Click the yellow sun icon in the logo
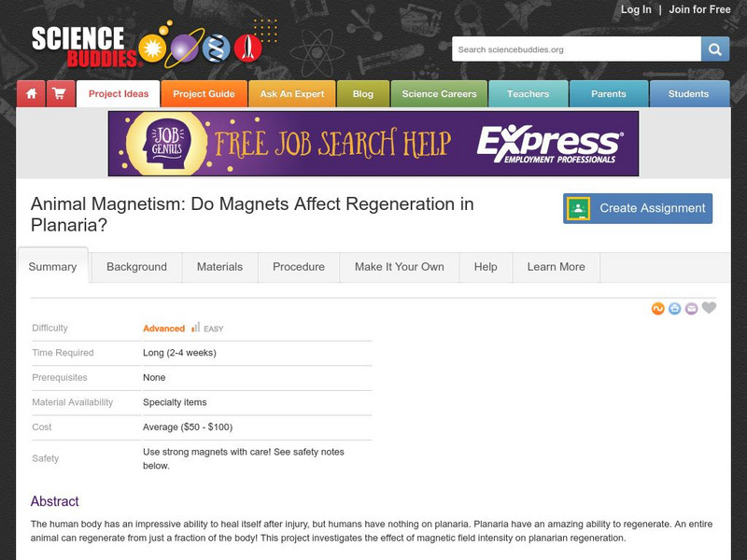Viewport: 747px width, 560px height. click(x=150, y=48)
